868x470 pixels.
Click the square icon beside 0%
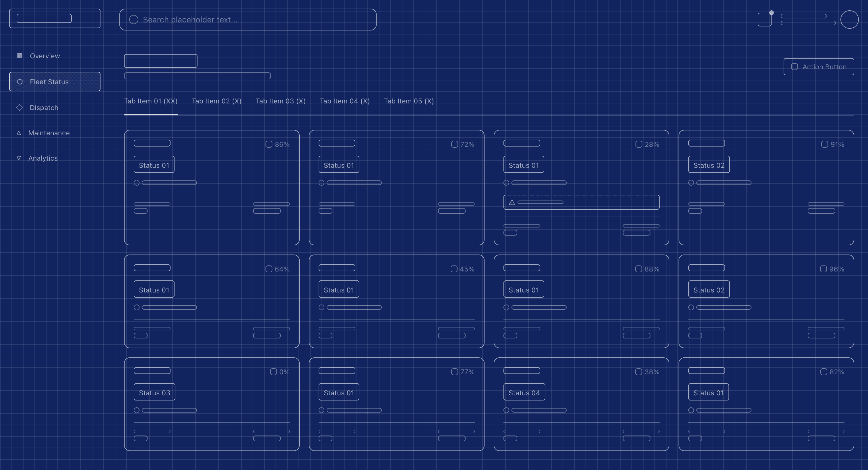(x=273, y=372)
